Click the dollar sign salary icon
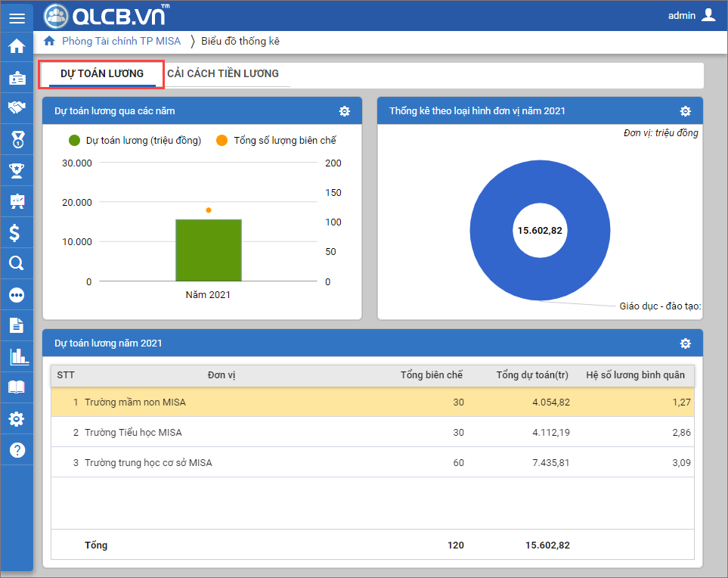The image size is (728, 578). point(17,233)
